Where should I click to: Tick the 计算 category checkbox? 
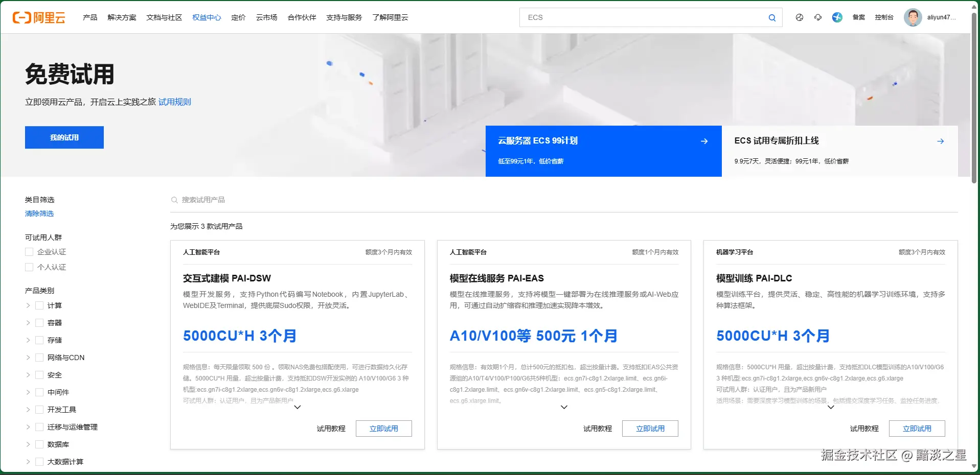pos(39,305)
